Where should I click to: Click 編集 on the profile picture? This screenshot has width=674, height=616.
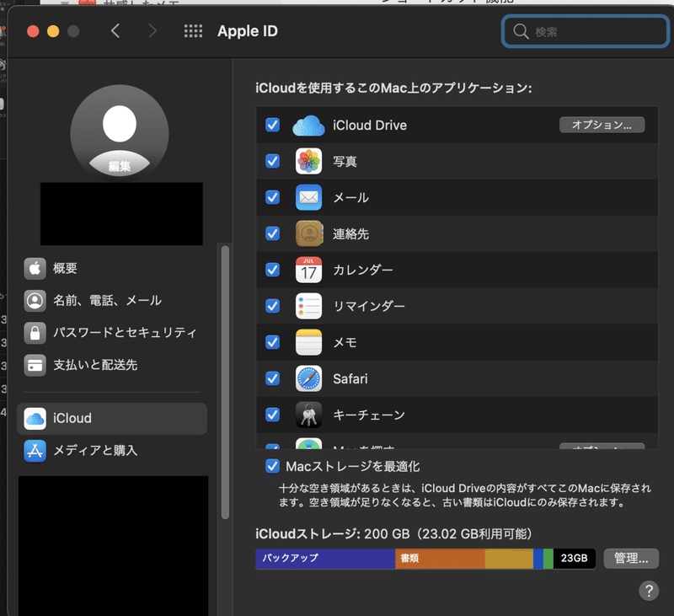tap(120, 167)
